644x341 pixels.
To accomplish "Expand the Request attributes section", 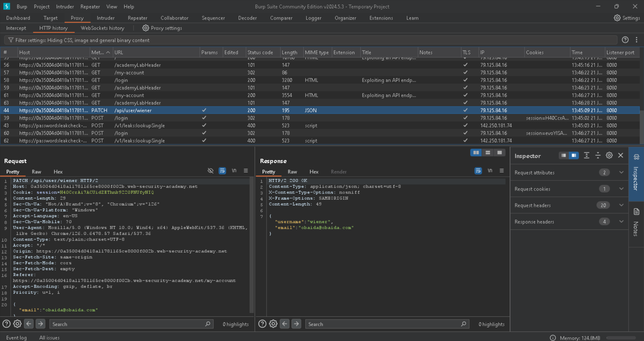I will click(x=621, y=173).
